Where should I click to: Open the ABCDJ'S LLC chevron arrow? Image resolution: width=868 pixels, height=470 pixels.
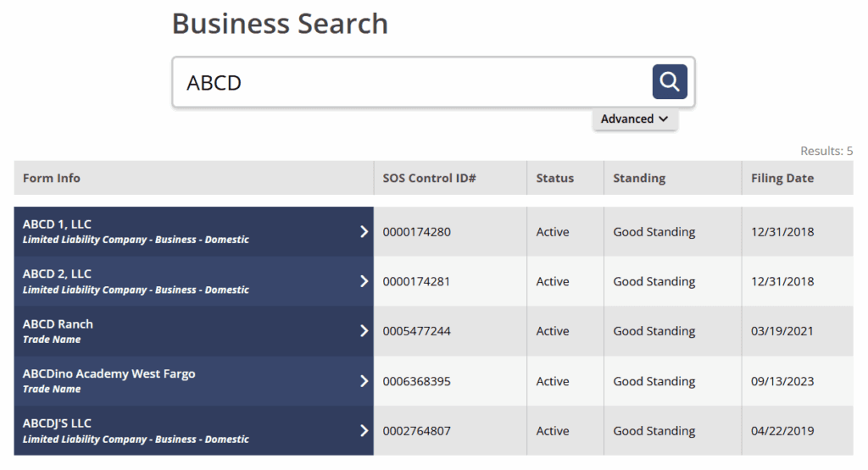point(364,431)
